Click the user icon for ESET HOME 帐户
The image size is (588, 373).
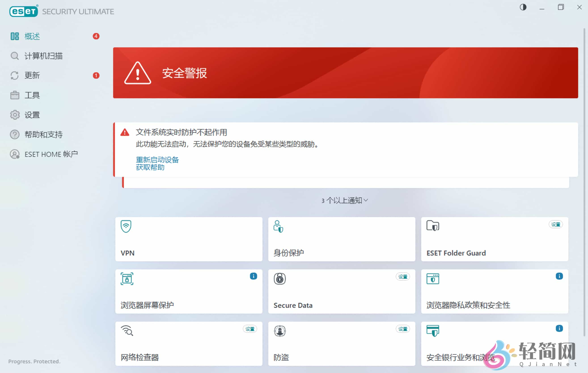tap(15, 154)
